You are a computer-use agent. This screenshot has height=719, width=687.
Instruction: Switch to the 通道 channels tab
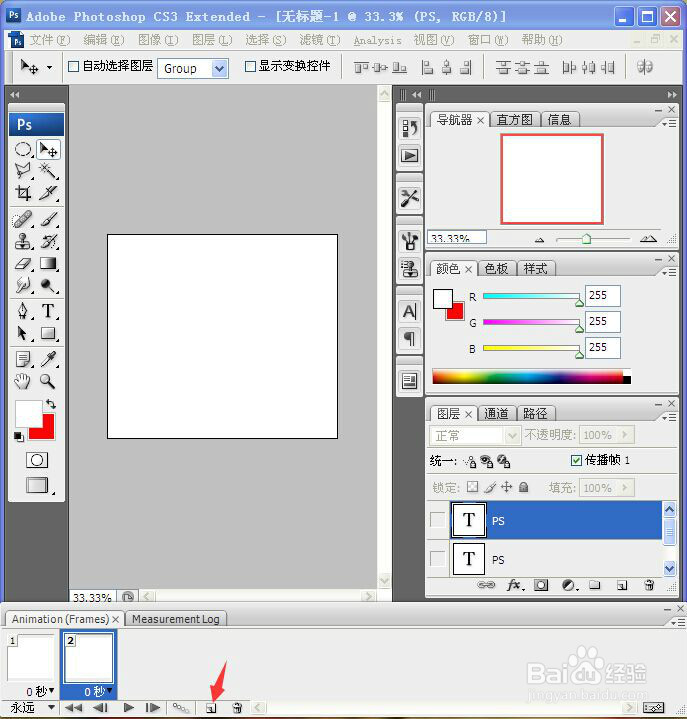pyautogui.click(x=496, y=414)
